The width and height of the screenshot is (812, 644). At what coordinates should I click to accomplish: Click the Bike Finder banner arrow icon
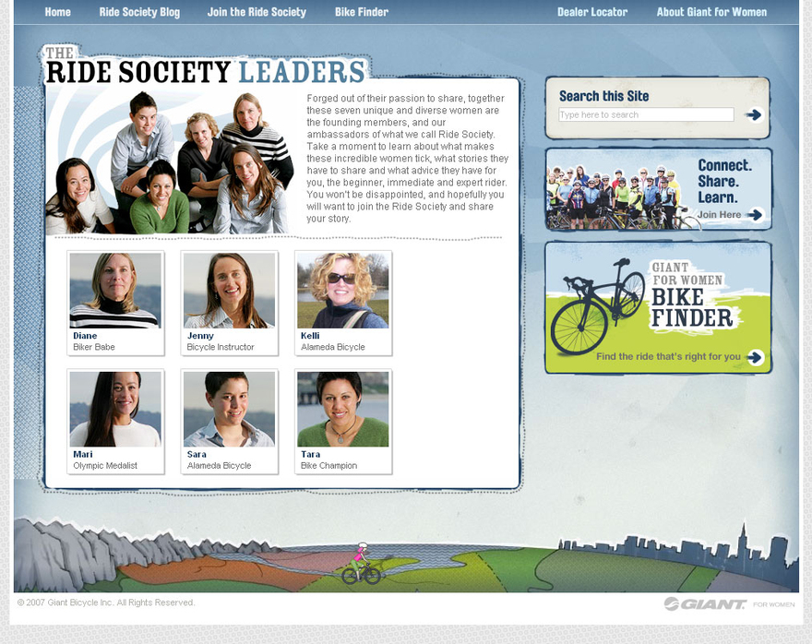756,357
